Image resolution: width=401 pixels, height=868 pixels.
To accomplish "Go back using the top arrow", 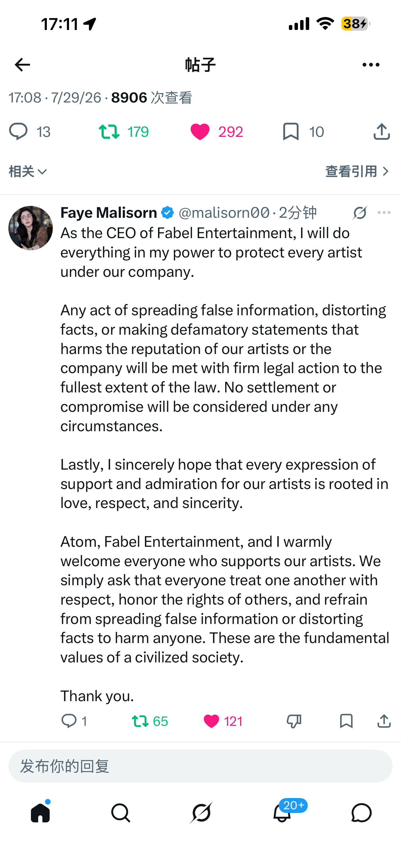I will (22, 65).
